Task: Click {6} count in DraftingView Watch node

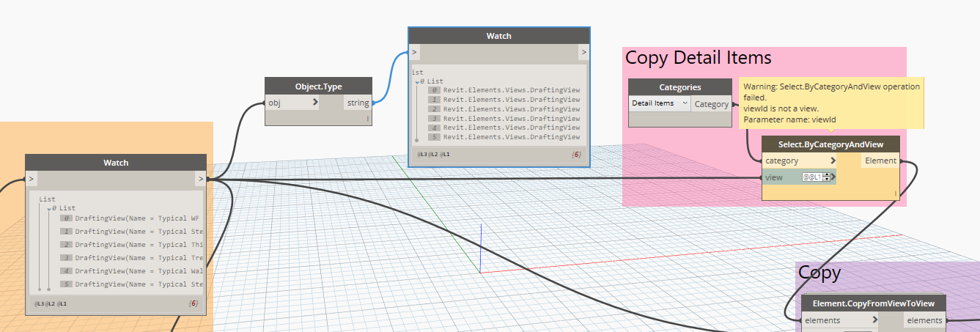Action: [x=193, y=303]
